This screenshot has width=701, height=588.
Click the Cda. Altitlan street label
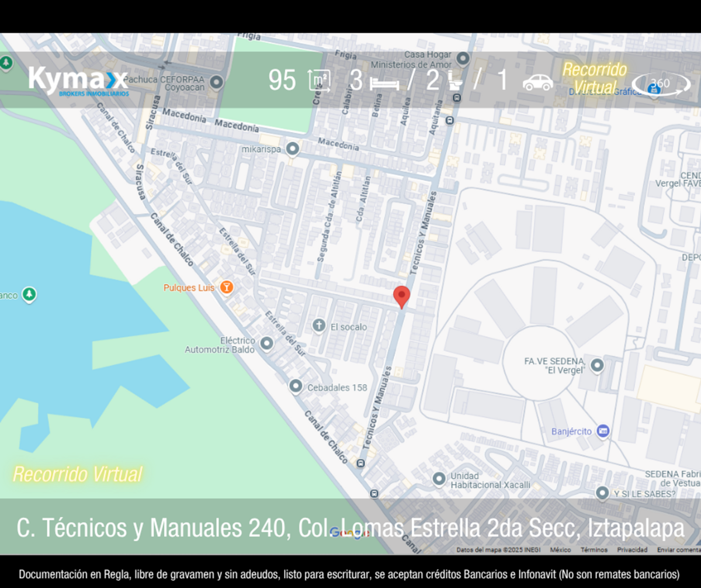point(363,199)
